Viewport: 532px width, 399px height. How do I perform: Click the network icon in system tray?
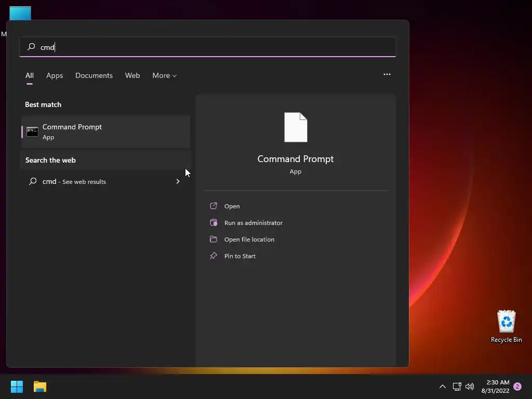pos(457,387)
